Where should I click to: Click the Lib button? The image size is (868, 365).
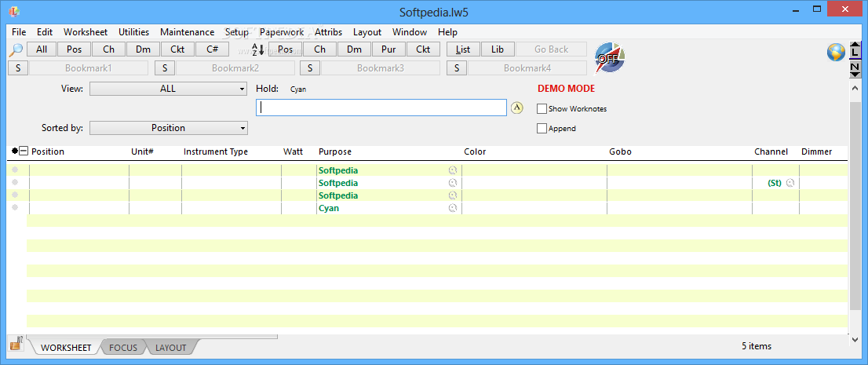[x=498, y=49]
